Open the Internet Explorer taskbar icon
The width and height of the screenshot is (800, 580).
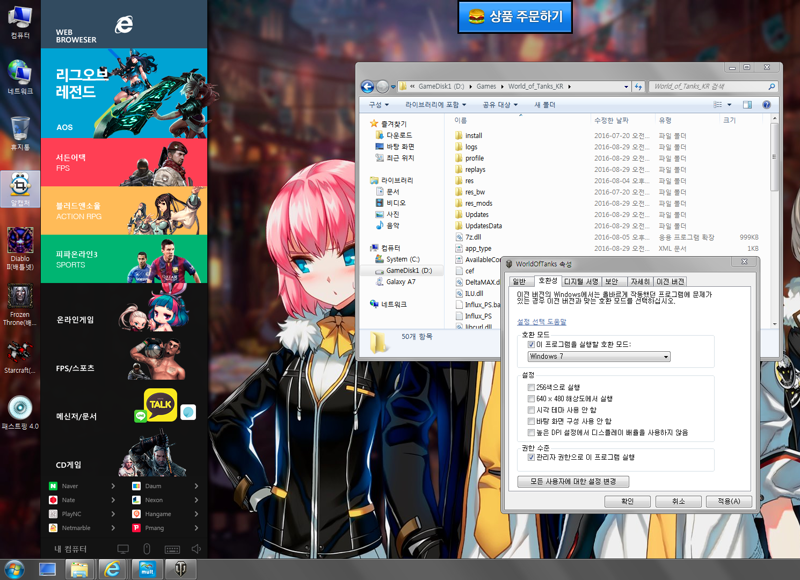tap(113, 569)
